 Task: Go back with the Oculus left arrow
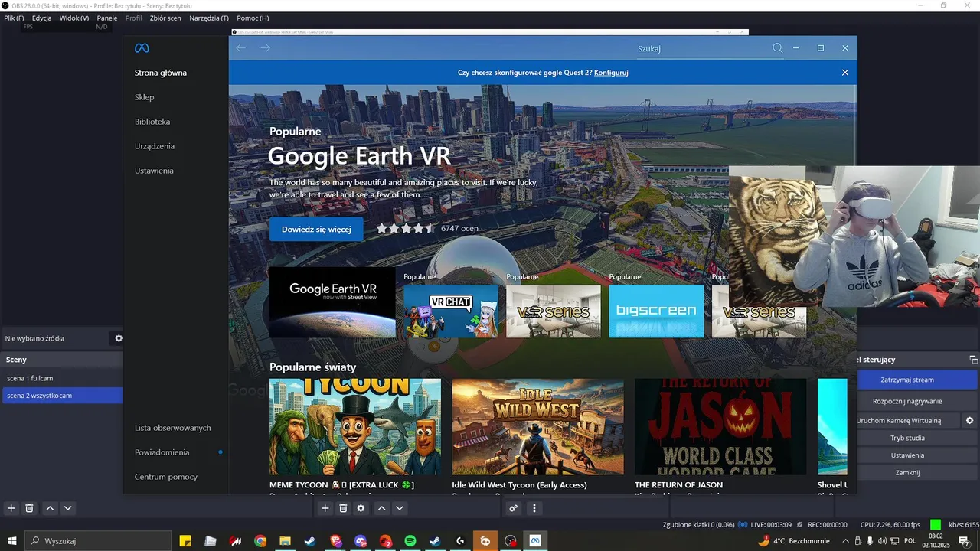(x=240, y=48)
